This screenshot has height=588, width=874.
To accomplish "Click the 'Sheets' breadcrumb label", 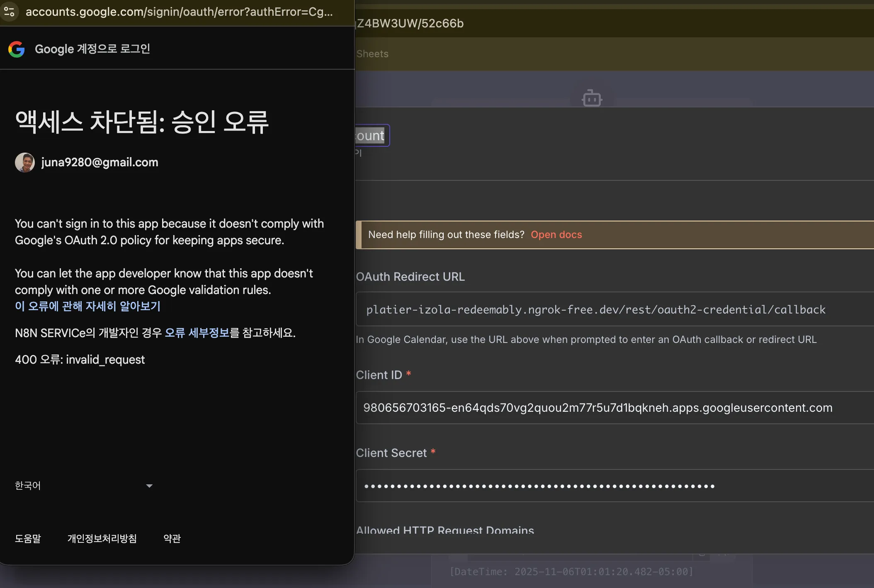I will pos(372,53).
